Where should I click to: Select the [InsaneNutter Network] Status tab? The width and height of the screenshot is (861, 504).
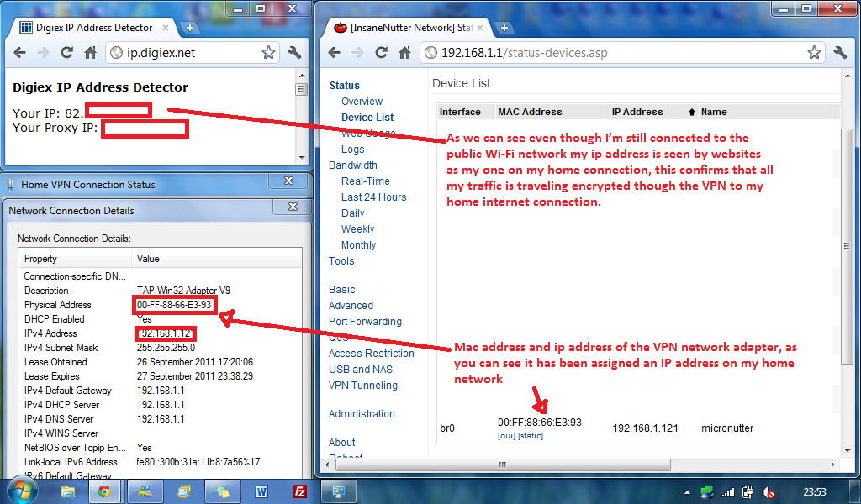[x=409, y=28]
